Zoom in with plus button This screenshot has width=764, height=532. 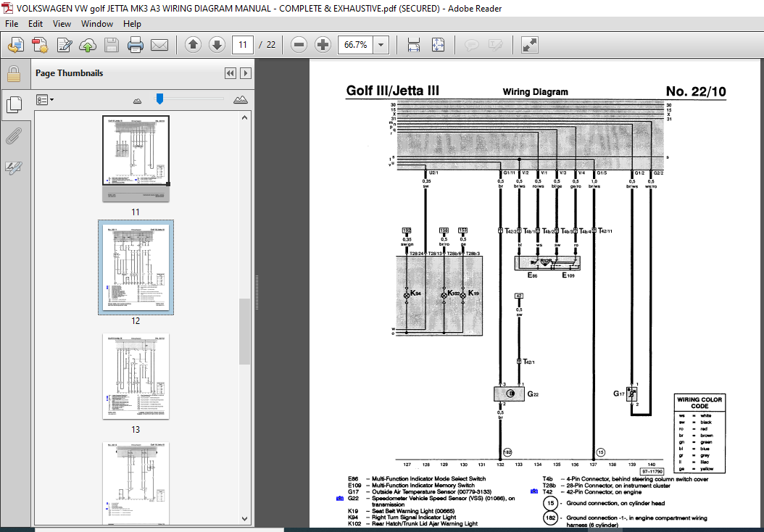323,45
